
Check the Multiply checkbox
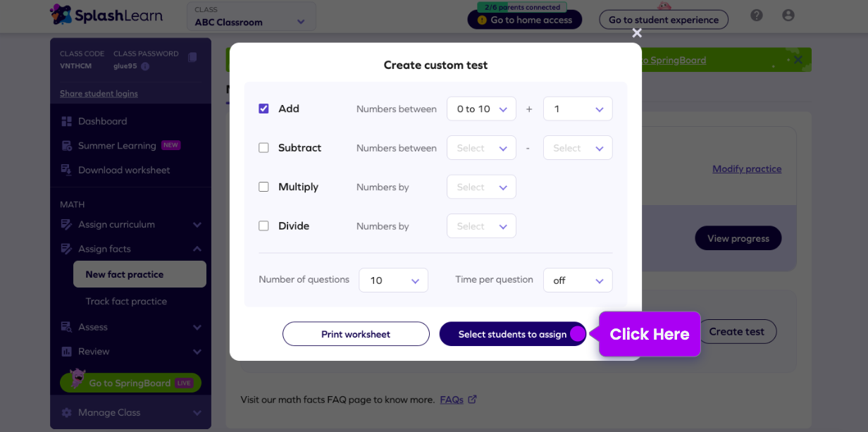pyautogui.click(x=263, y=187)
